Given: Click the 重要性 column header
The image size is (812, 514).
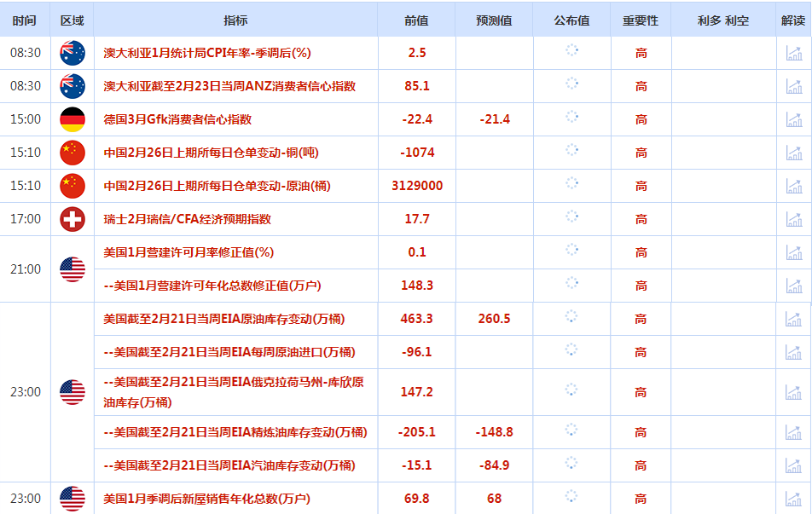Looking at the screenshot, I should [x=641, y=20].
